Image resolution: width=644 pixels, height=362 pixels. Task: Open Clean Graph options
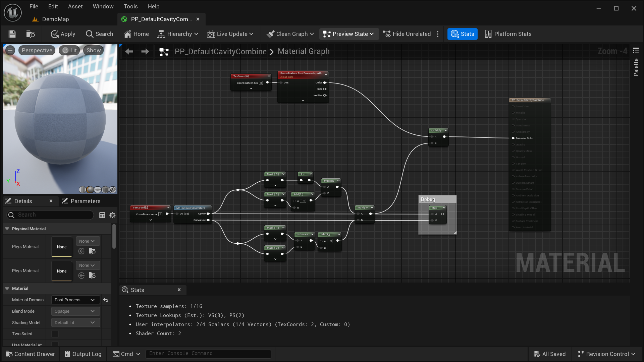(290, 34)
